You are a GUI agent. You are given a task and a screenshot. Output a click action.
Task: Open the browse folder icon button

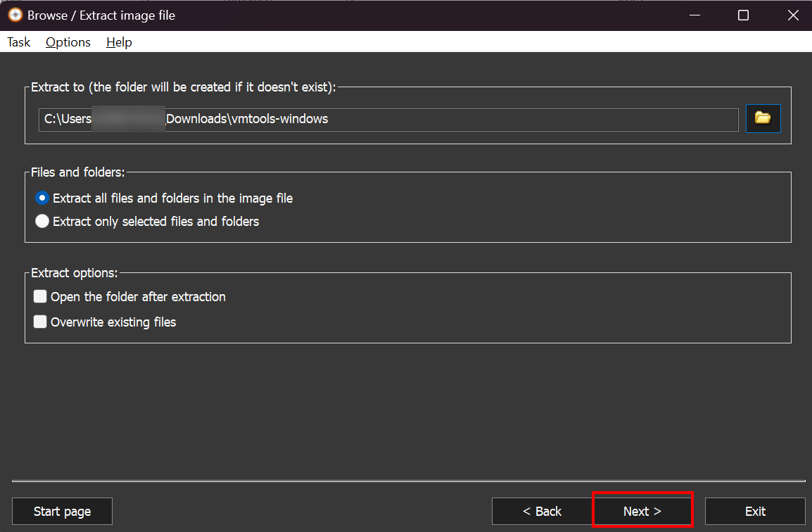[x=763, y=118]
